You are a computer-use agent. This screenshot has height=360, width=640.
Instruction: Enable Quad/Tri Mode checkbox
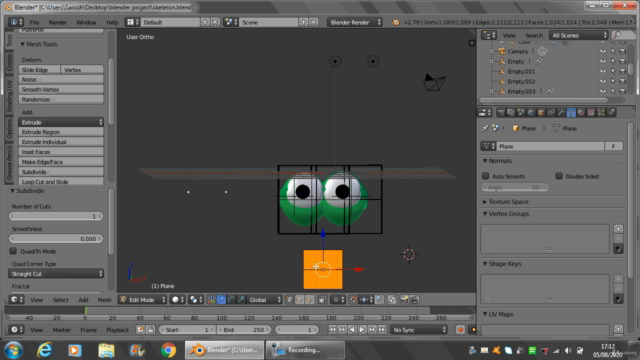click(13, 251)
